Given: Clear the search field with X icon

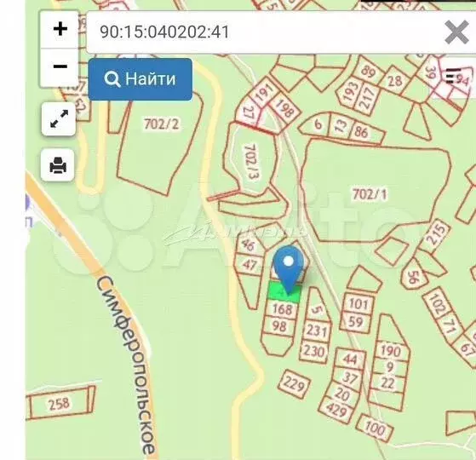Looking at the screenshot, I should click(x=456, y=32).
